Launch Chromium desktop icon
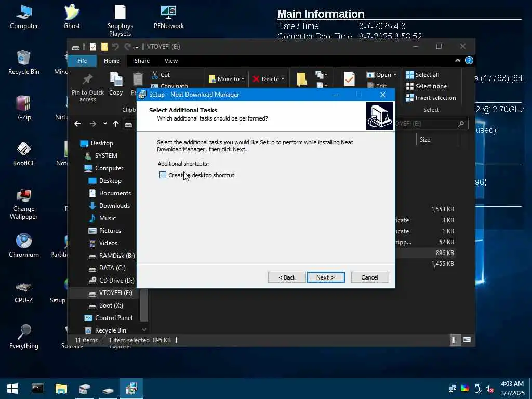Screen dimensions: 532x399 click(24, 245)
